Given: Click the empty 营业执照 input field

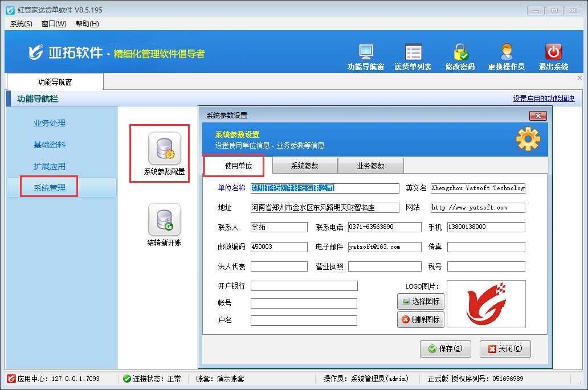Looking at the screenshot, I should point(385,266).
